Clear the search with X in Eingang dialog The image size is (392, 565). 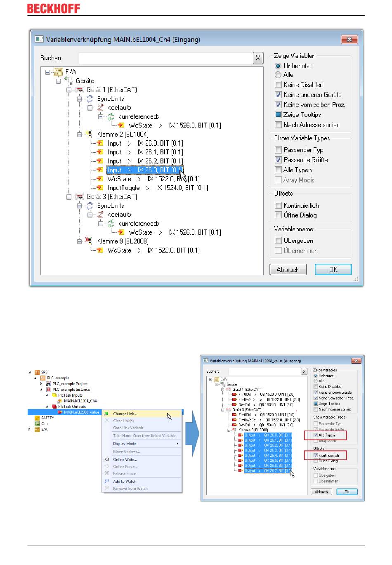(258, 58)
